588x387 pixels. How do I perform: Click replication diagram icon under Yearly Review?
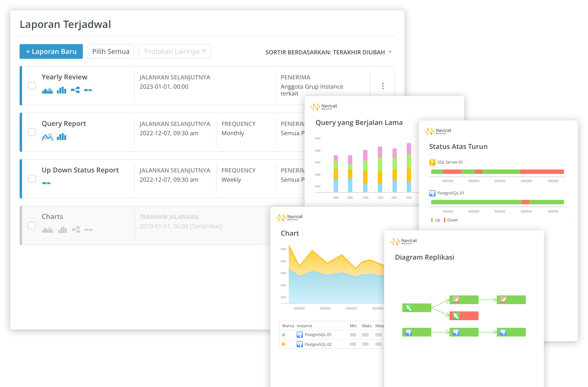tap(75, 90)
